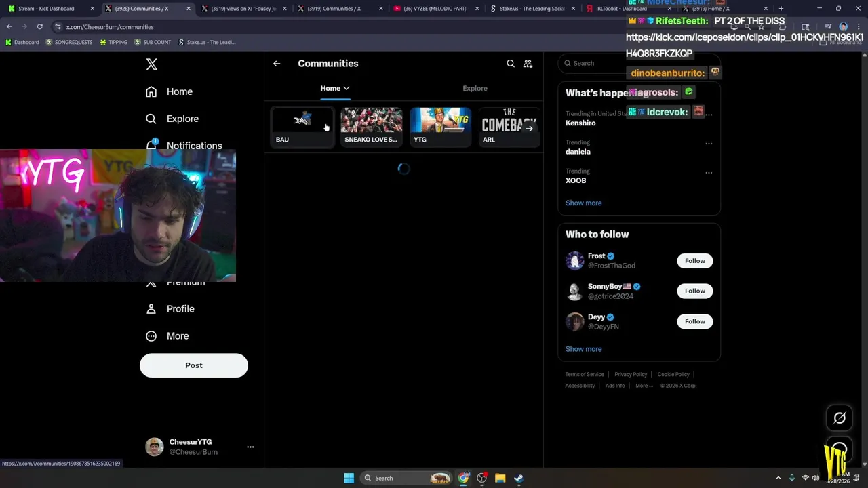
Task: Reload the page in browser
Action: 39,26
